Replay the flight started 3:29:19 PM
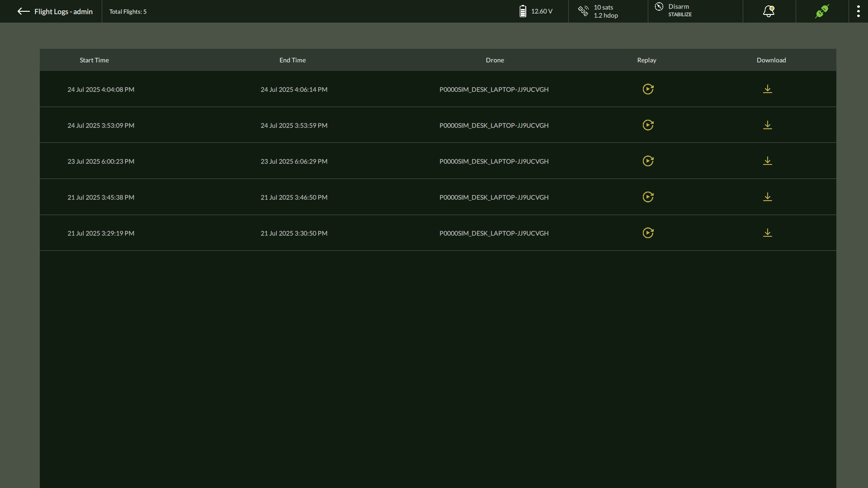The image size is (868, 488). pyautogui.click(x=648, y=233)
